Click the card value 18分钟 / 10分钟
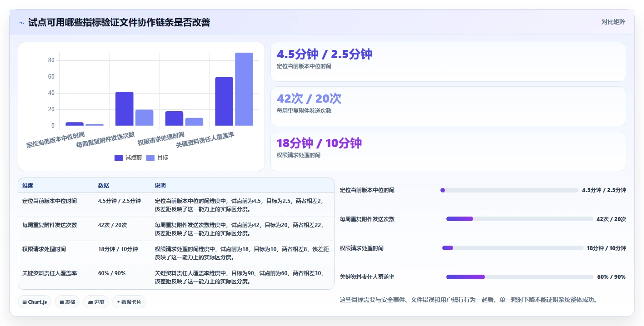This screenshot has height=326, width=644. point(319,143)
